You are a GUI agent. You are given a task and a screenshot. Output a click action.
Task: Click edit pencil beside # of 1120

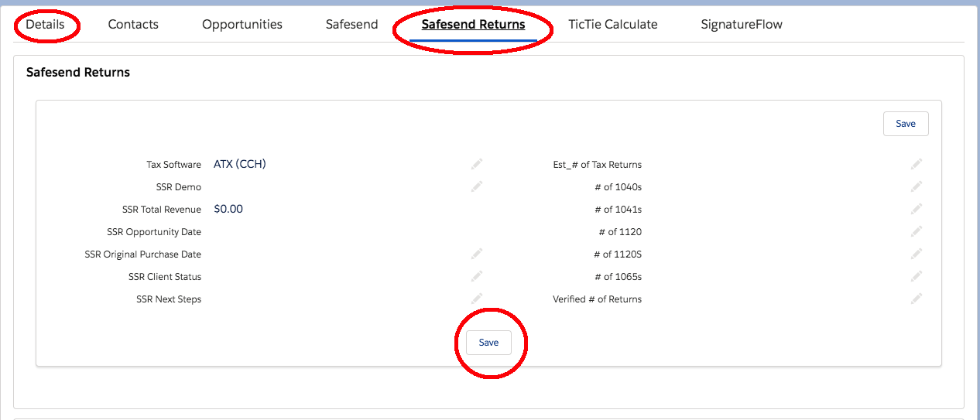tap(917, 231)
